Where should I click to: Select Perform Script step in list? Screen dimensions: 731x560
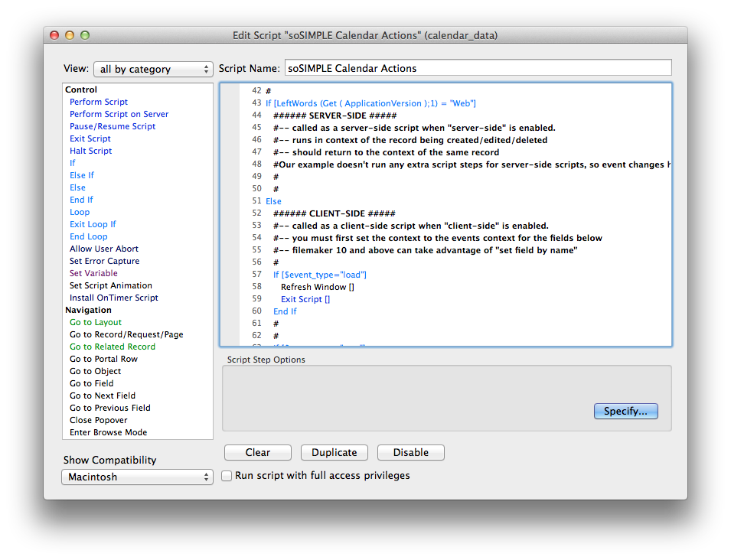pyautogui.click(x=99, y=102)
